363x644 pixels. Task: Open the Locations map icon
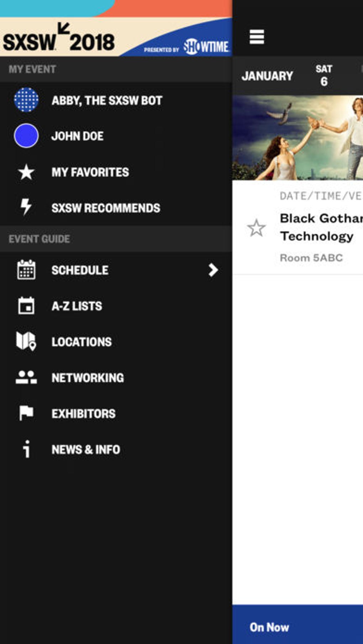tap(26, 341)
